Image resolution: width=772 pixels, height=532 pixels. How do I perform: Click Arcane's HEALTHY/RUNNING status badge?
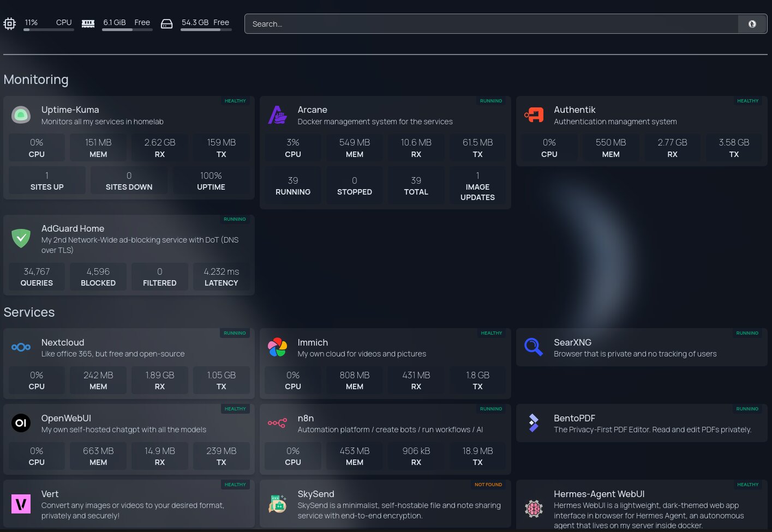[491, 101]
